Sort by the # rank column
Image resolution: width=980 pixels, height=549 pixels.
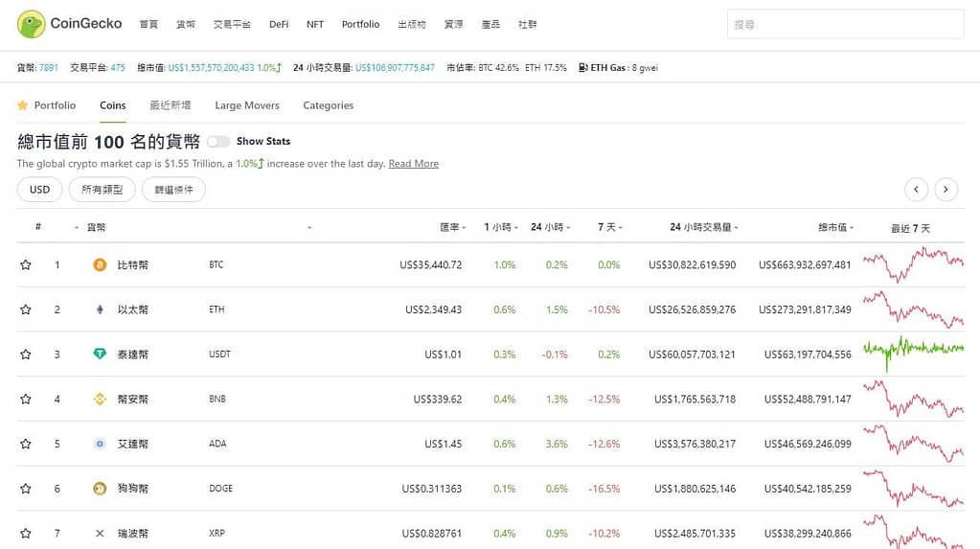[38, 226]
